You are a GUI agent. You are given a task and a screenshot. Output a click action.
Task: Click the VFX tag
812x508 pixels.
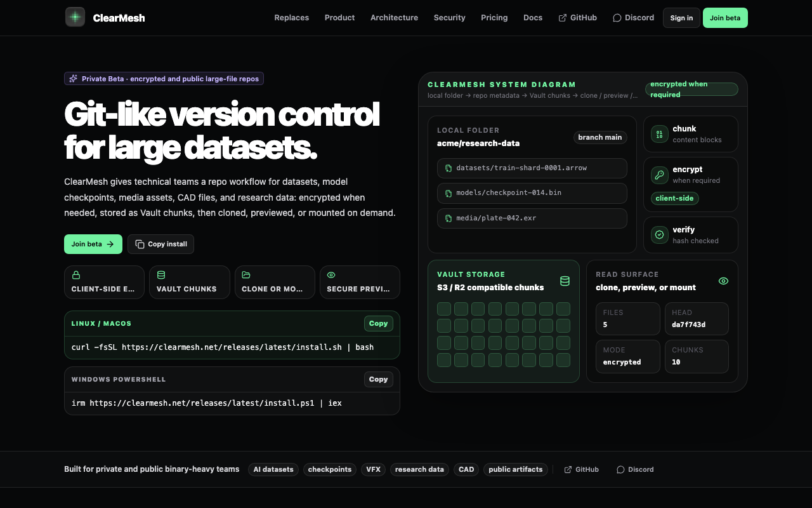[373, 470]
